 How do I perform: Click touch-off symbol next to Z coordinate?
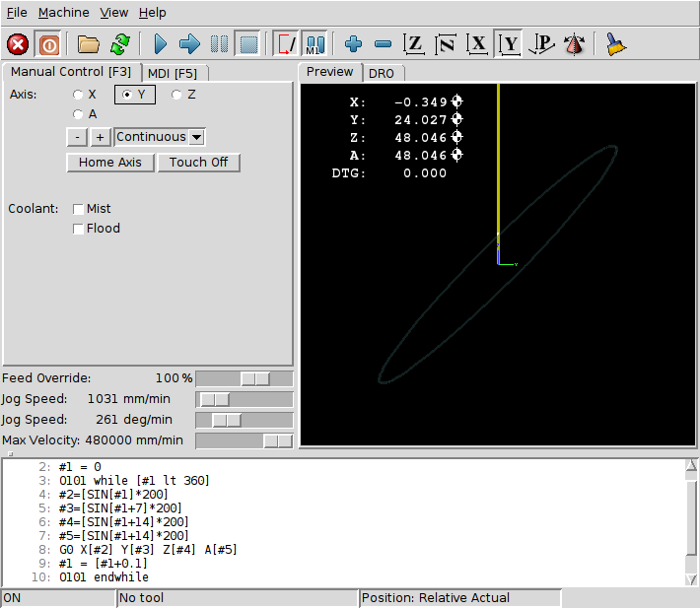(456, 137)
